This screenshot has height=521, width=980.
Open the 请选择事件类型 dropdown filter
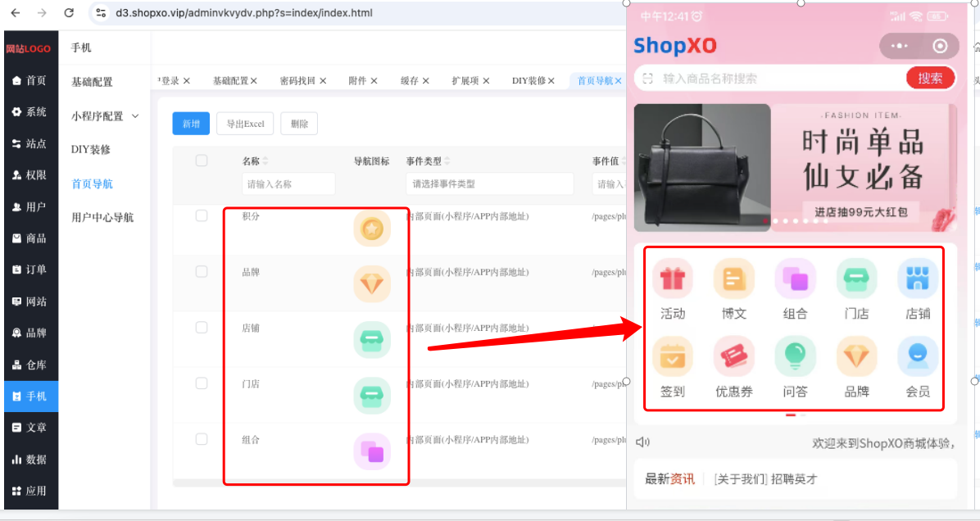[x=489, y=183]
